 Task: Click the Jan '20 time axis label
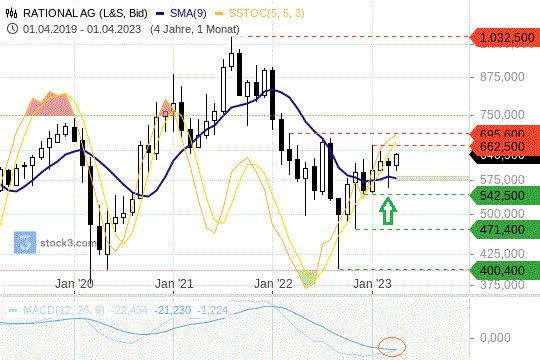pyautogui.click(x=74, y=284)
